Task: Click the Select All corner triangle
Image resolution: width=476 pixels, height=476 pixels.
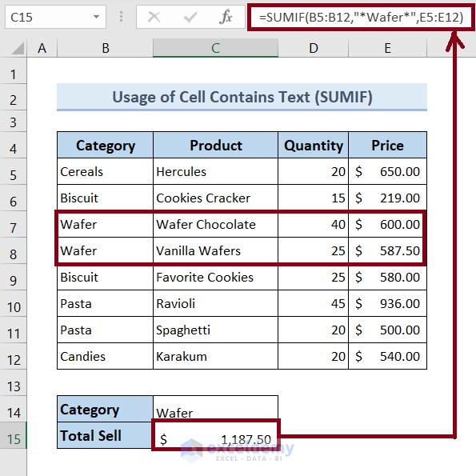Action: point(18,48)
